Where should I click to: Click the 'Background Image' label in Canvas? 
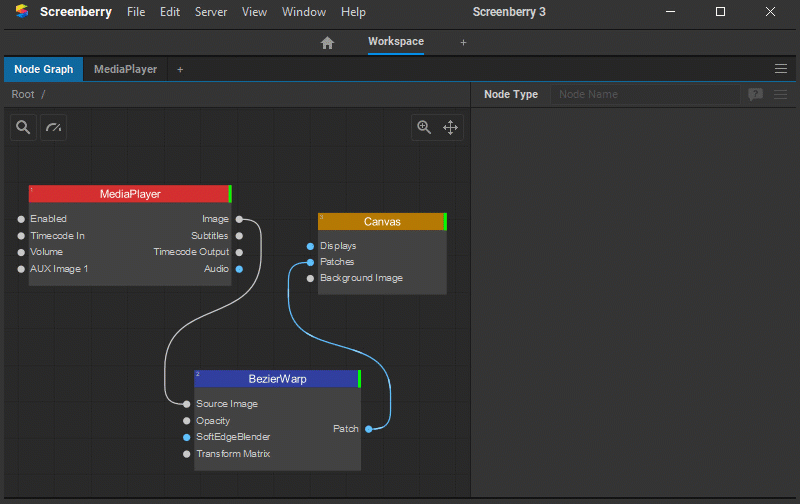pyautogui.click(x=361, y=278)
